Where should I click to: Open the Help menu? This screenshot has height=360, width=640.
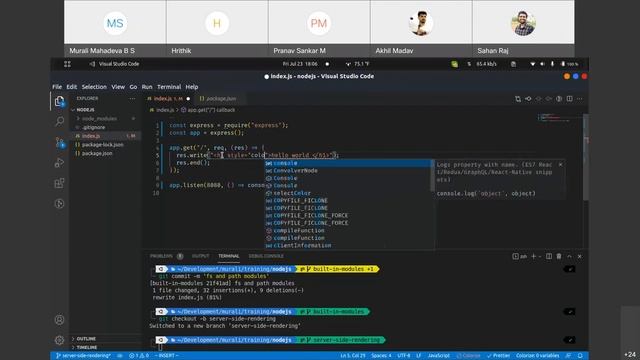coord(192,87)
